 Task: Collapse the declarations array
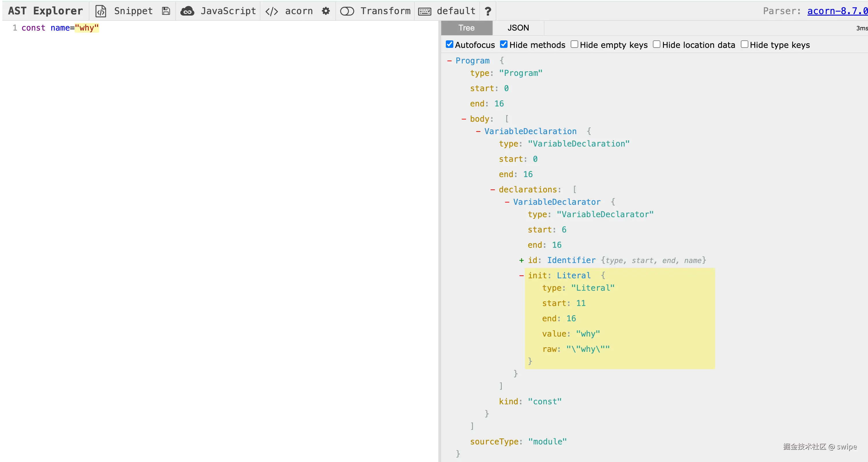click(x=492, y=190)
